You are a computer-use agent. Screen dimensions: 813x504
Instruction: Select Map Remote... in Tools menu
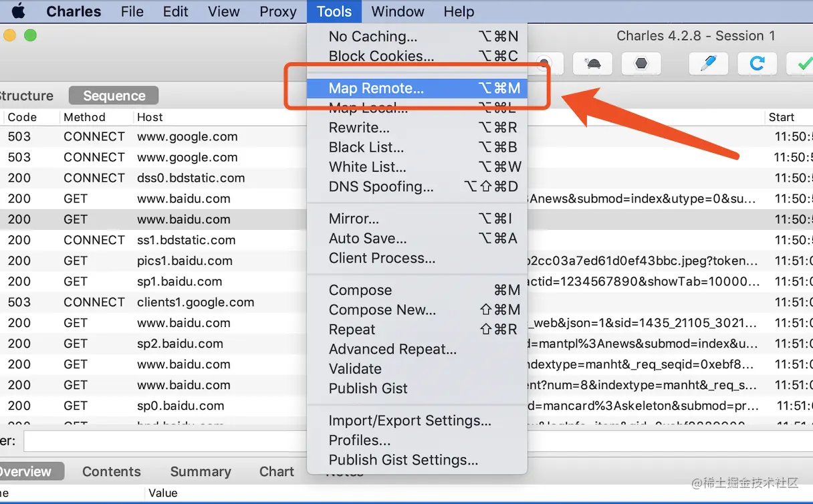[x=417, y=88]
